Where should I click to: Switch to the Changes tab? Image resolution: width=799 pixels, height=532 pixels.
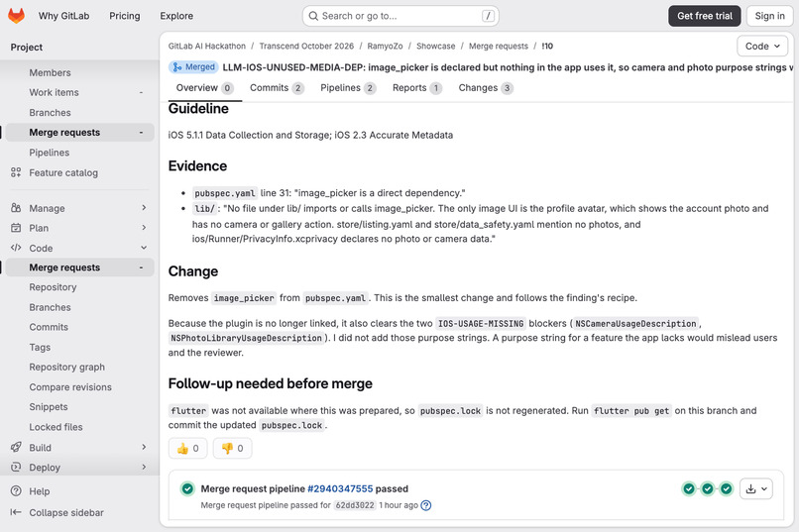click(486, 88)
